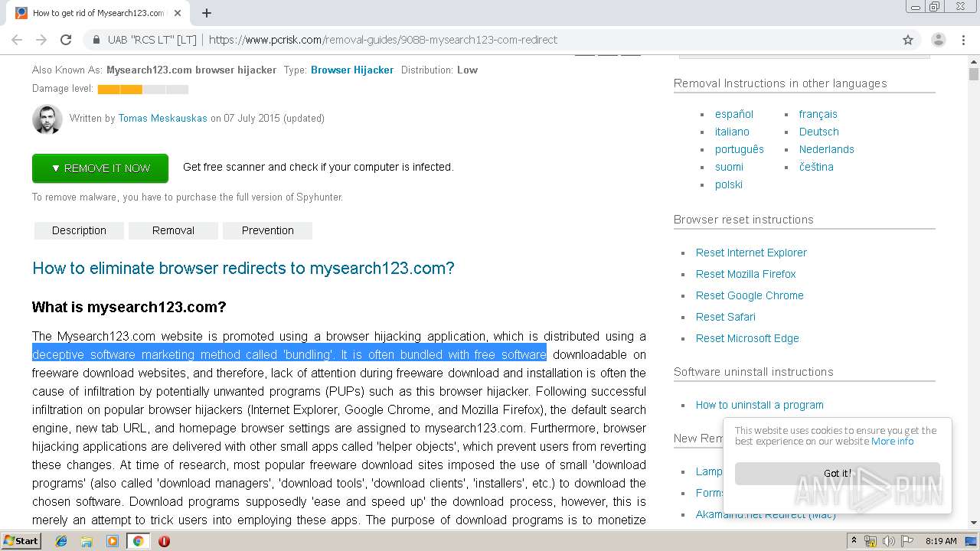Select suomi language link
The width and height of the screenshot is (980, 551).
729,167
